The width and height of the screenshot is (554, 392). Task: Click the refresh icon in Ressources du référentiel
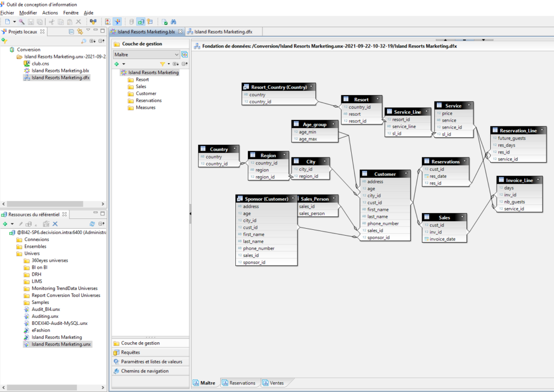pyautogui.click(x=92, y=223)
